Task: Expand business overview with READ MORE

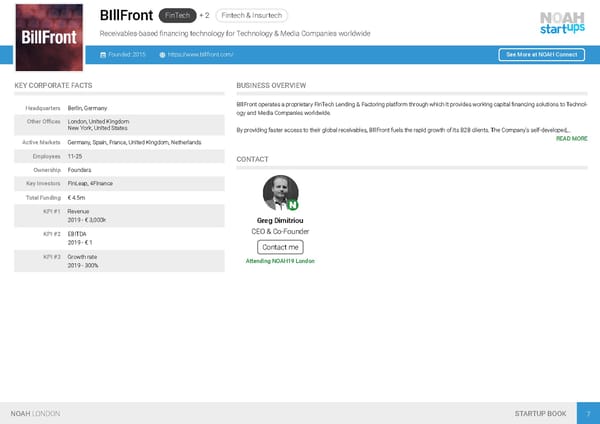Action: pos(570,139)
